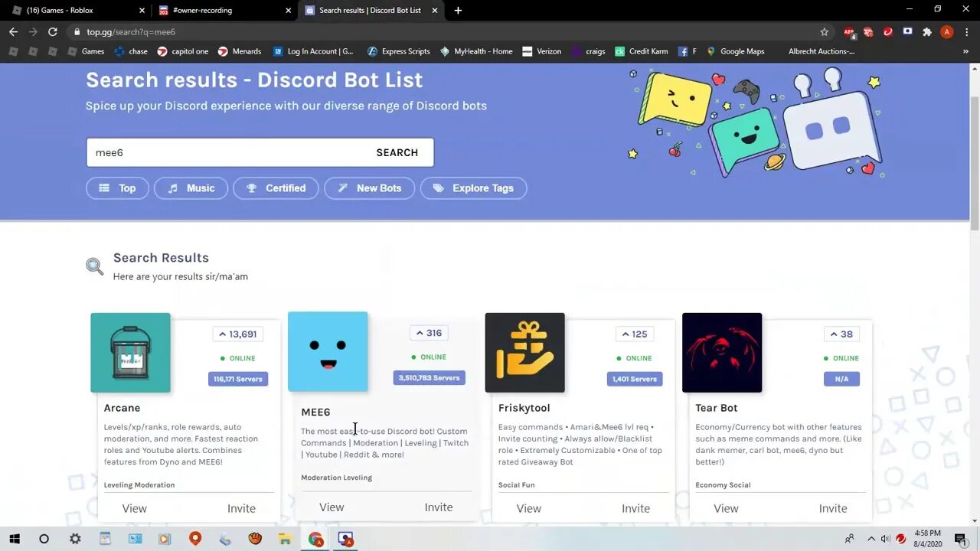Click the 3,510,783 Servers badge
This screenshot has width=980, height=551.
429,377
